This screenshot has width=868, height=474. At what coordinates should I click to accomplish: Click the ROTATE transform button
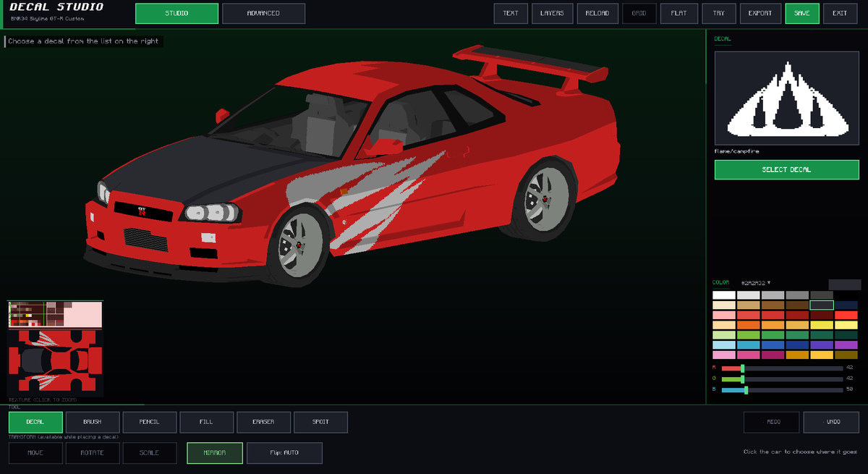click(x=93, y=453)
